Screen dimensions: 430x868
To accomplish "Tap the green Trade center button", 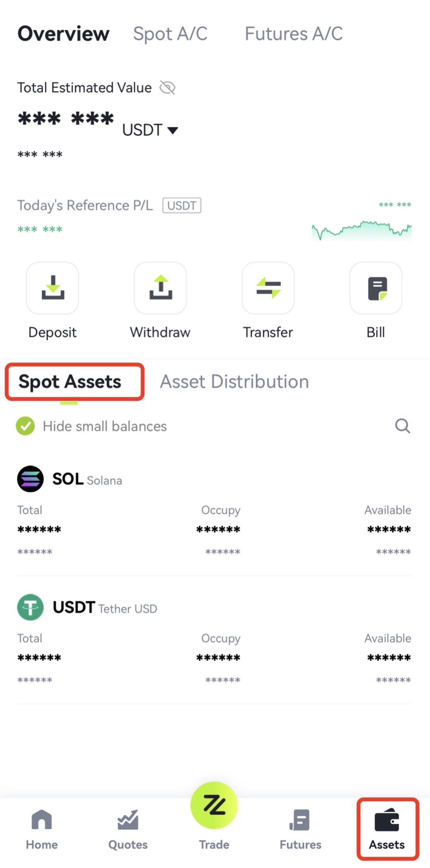I will 214,805.
